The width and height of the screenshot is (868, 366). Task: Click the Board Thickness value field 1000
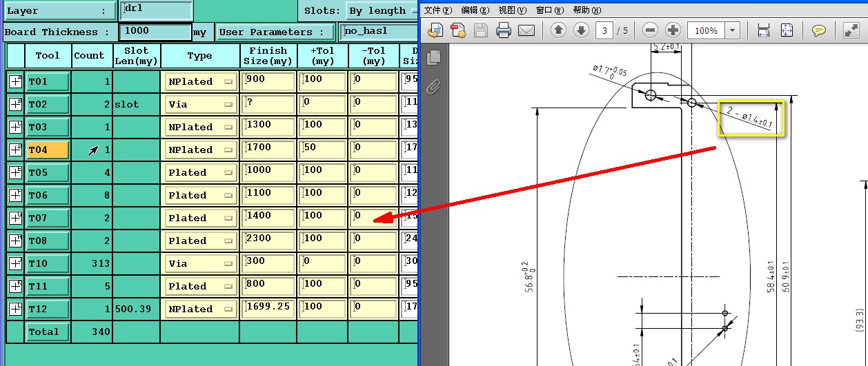click(x=155, y=32)
